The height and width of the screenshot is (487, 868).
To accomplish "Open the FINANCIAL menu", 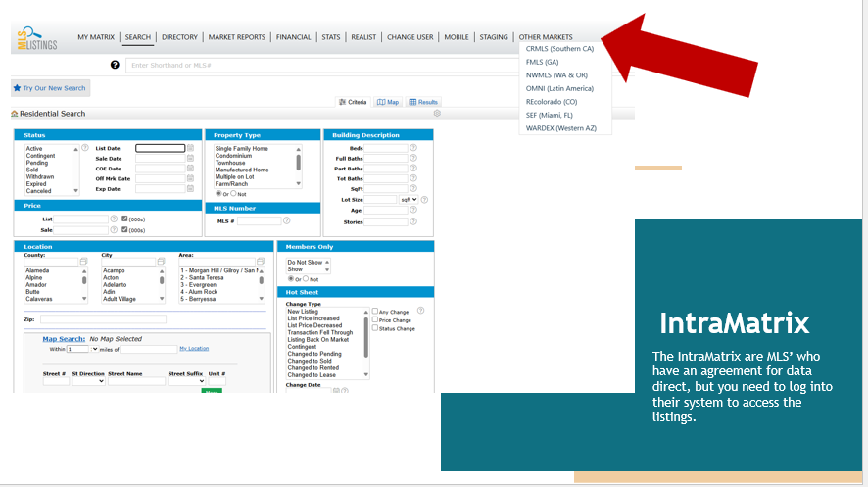I will tap(293, 37).
